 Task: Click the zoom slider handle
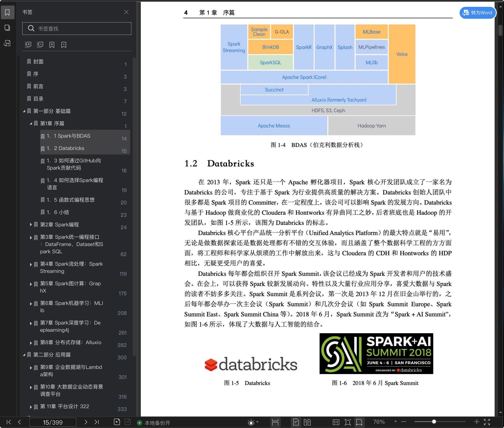[x=434, y=422]
